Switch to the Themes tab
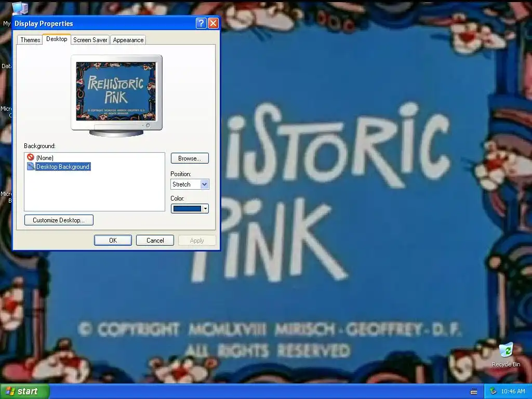Screen dimensions: 532x399 coord(30,39)
